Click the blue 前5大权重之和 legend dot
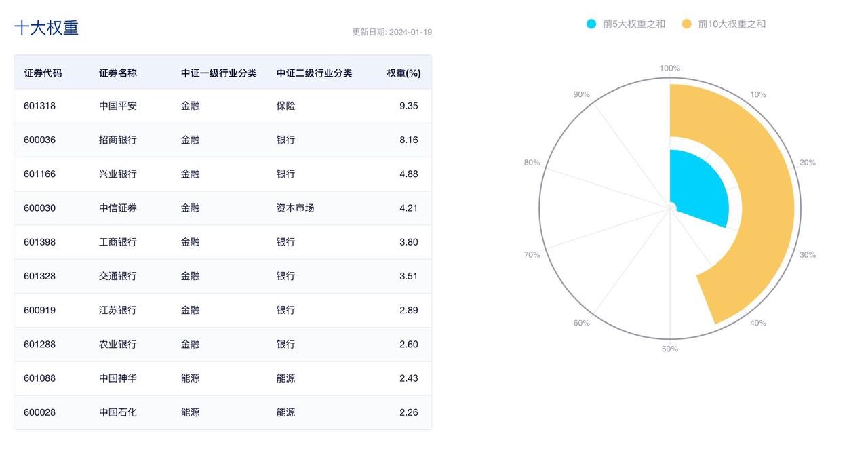Image resolution: width=868 pixels, height=449 pixels. 590,24
